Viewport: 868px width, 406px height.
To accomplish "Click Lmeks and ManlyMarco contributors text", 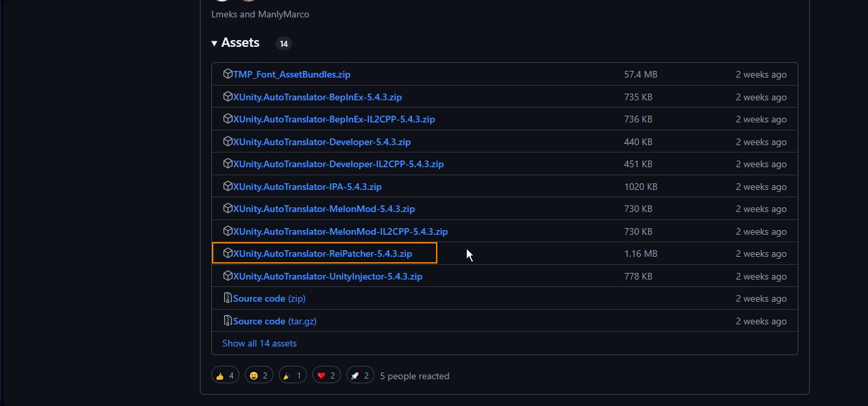I will tap(260, 14).
